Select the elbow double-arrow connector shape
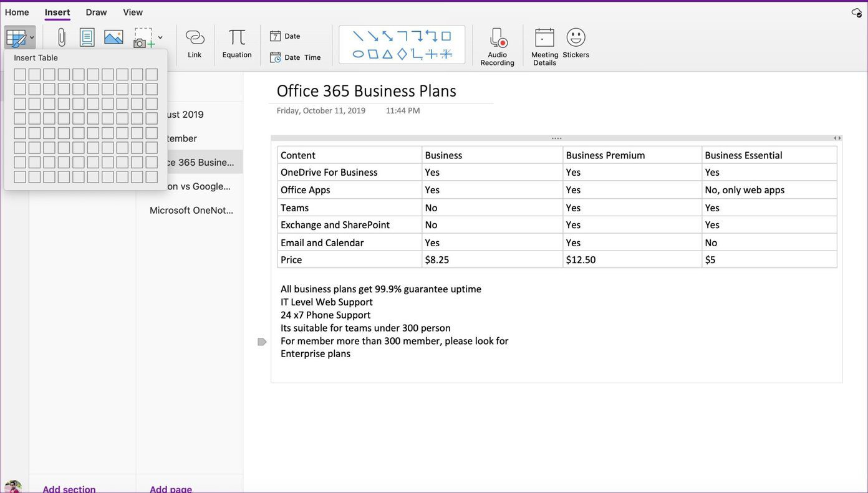 432,36
